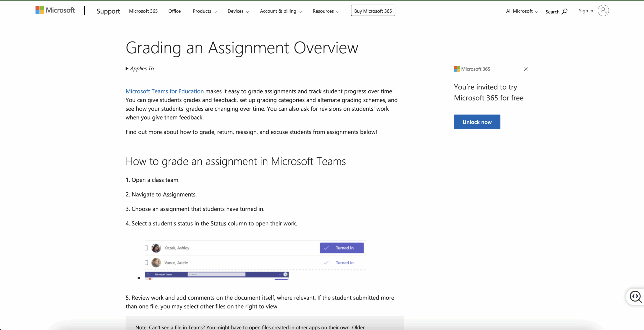Open the Products dropdown menu

tap(204, 11)
